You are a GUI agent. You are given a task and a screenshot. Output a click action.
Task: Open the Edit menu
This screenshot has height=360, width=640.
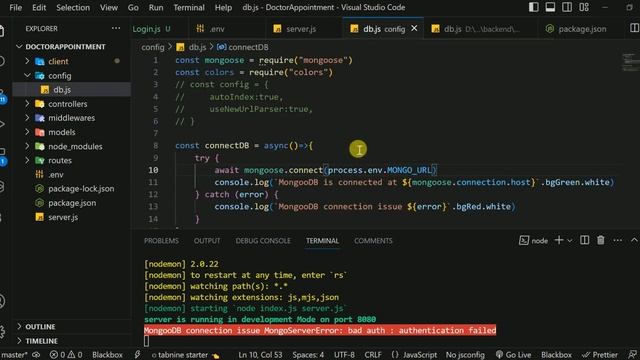click(x=39, y=7)
